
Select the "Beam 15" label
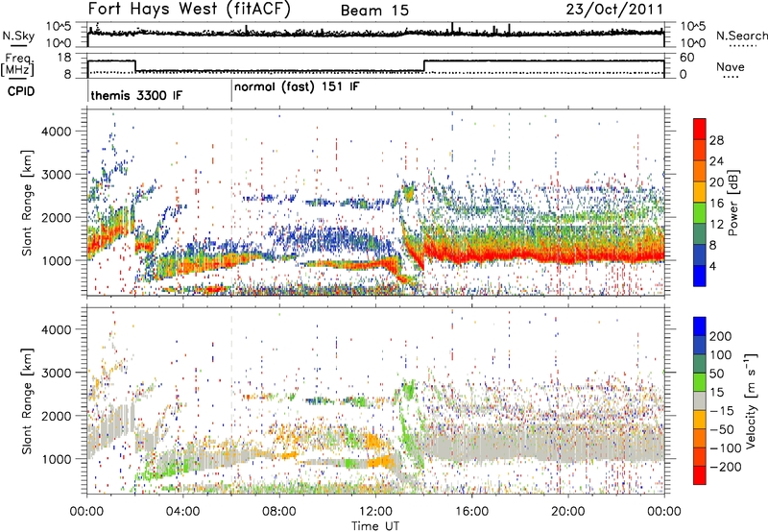374,11
